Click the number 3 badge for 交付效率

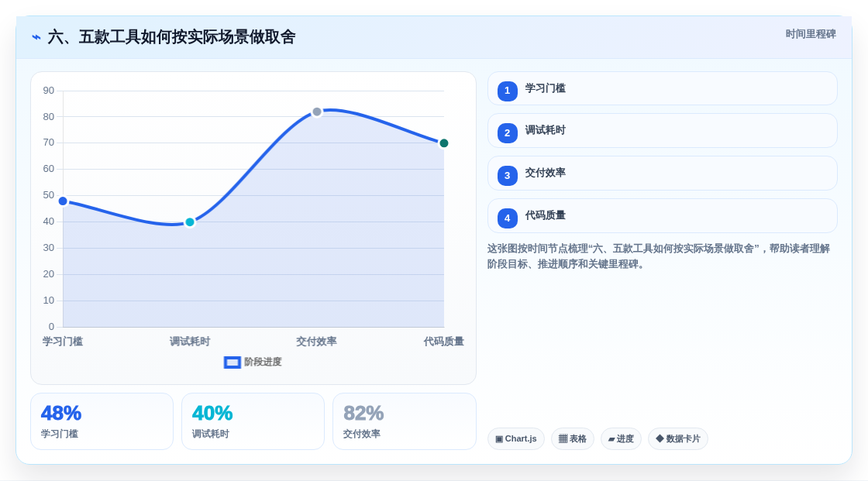(x=507, y=176)
